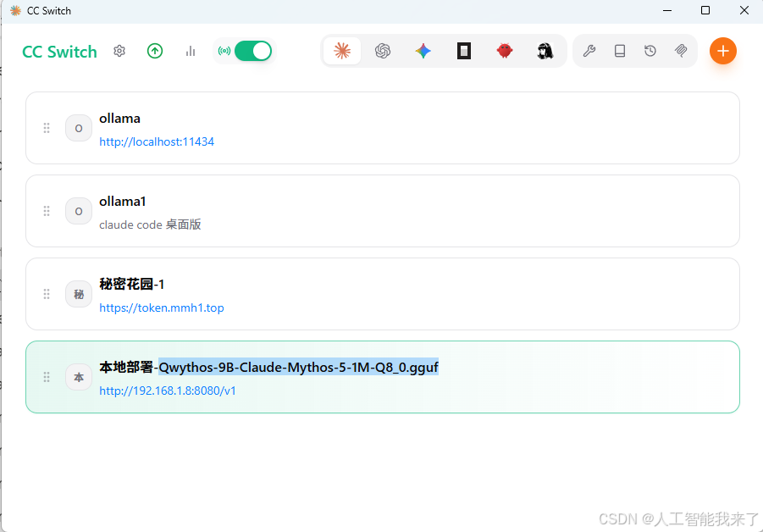Switch to the OpenAI Codex tab
The height and width of the screenshot is (532, 763).
point(383,51)
